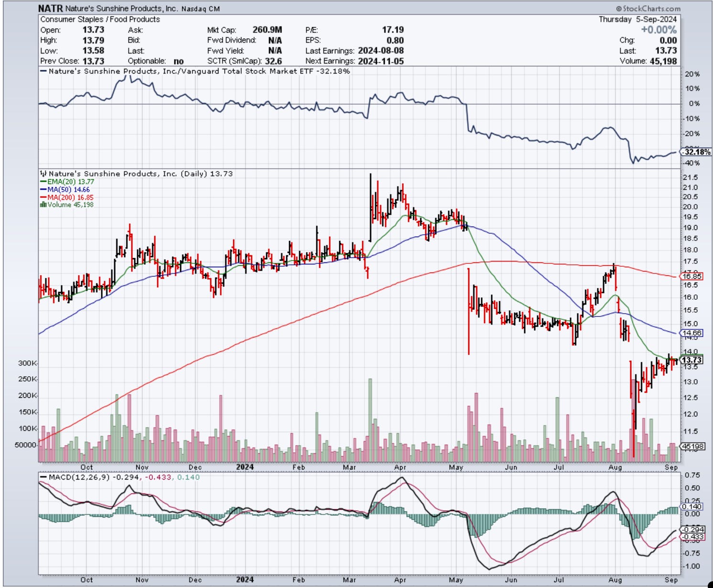713x588 pixels.
Task: Click the Mkt Cap value 260.9M
Action: 267,30
